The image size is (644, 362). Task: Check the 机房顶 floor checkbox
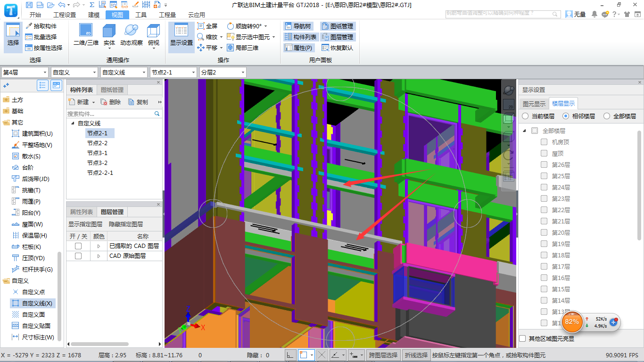tap(544, 142)
